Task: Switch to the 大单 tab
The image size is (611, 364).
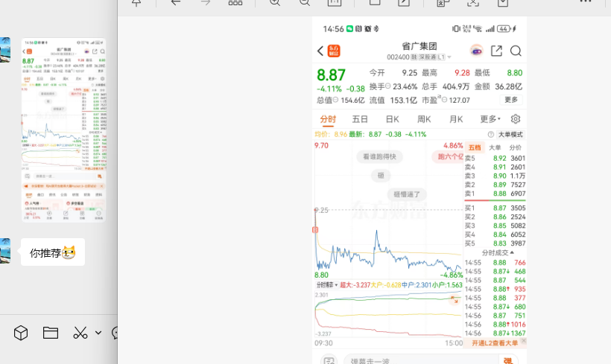Action: [x=495, y=147]
